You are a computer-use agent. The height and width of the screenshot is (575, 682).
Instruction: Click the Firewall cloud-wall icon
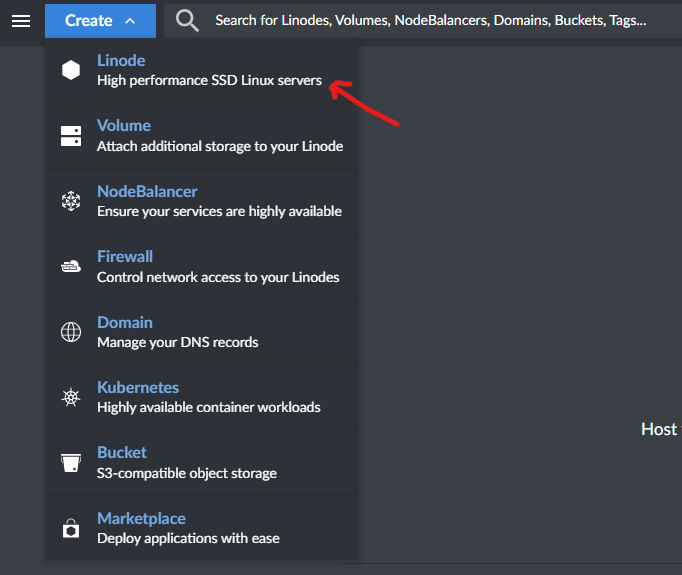71,266
